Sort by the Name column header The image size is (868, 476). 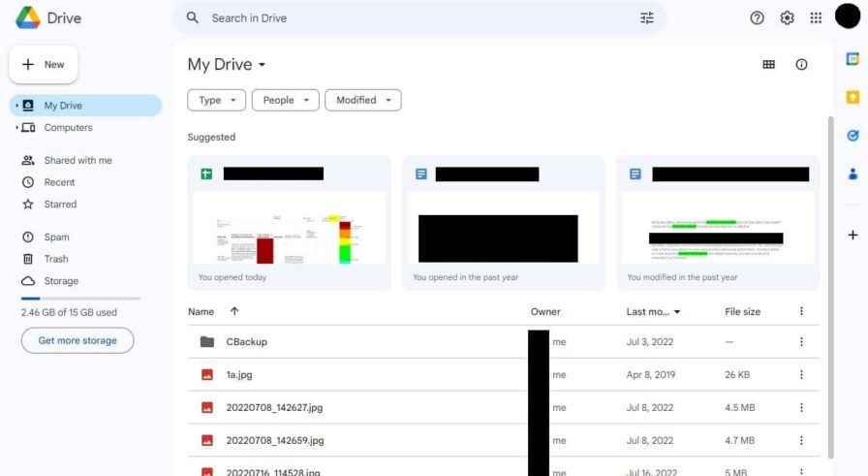(201, 311)
